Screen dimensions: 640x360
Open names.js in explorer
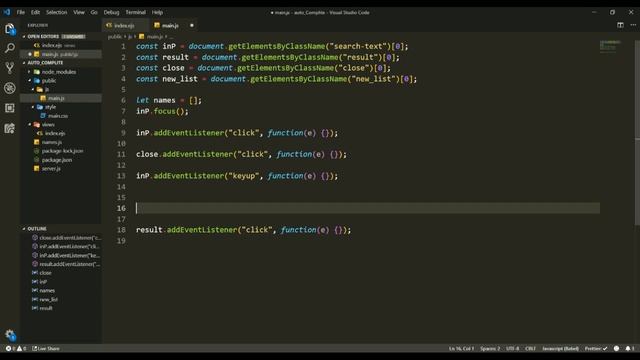coord(51,142)
